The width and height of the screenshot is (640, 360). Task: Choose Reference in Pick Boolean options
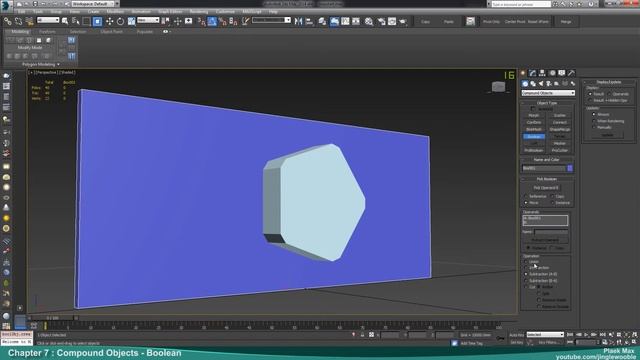[526, 196]
